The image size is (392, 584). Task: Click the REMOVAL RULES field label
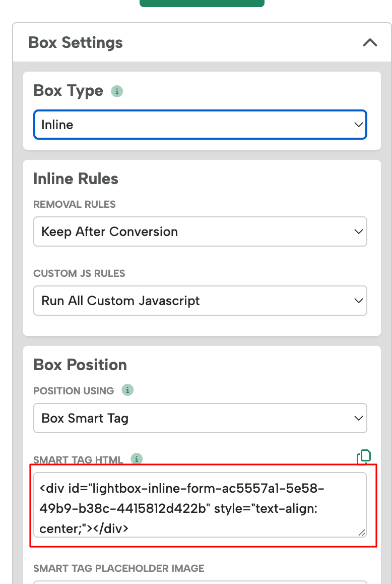coord(75,204)
